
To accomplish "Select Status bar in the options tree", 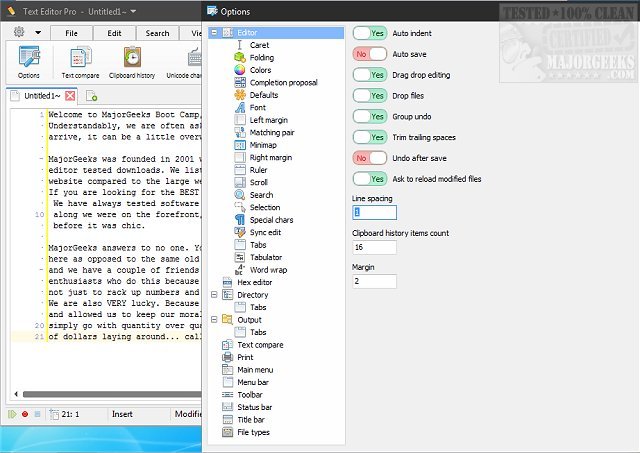I will [x=255, y=407].
